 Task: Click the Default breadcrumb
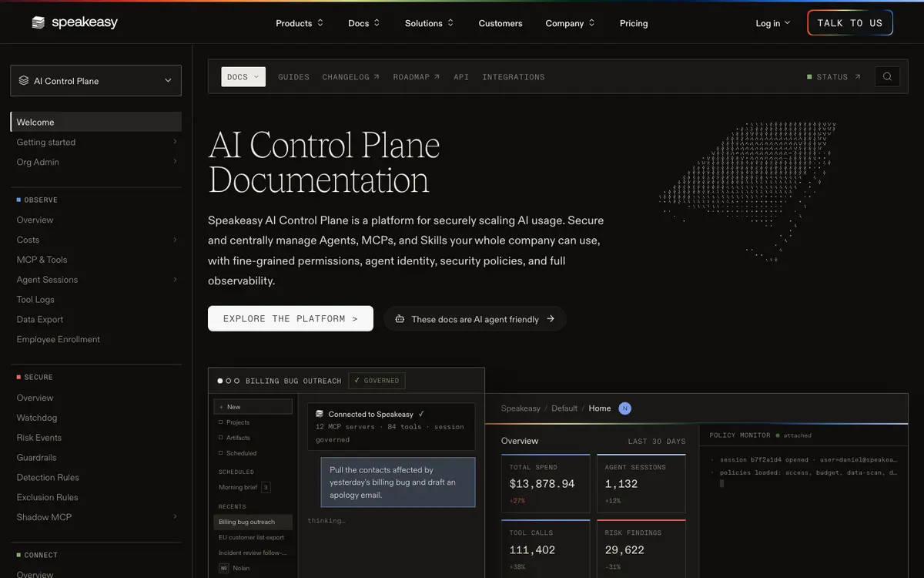pyautogui.click(x=564, y=408)
